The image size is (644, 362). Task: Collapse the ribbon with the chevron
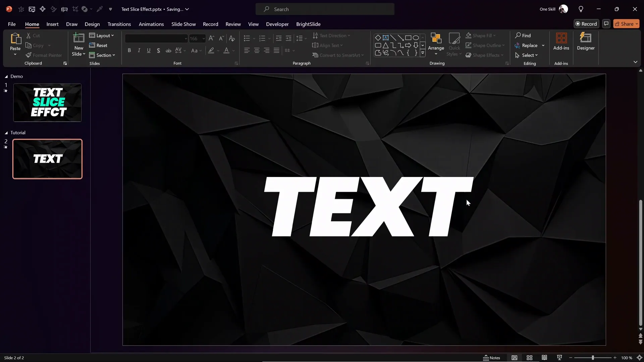point(635,62)
